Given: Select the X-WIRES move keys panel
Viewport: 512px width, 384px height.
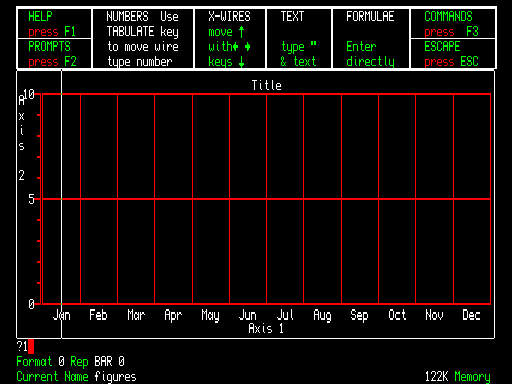Looking at the screenshot, I should [x=230, y=39].
